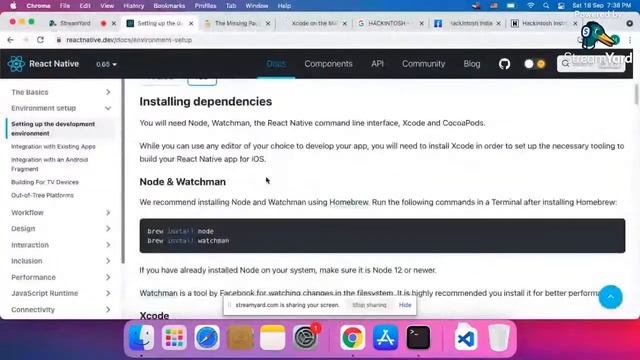Open the tan box app in dock

pyautogui.click(x=240, y=338)
